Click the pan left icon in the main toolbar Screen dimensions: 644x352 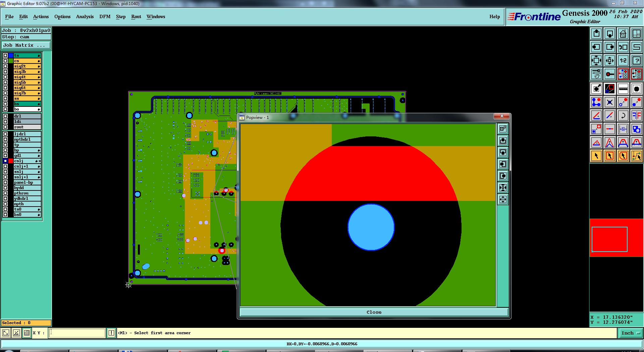click(x=596, y=47)
